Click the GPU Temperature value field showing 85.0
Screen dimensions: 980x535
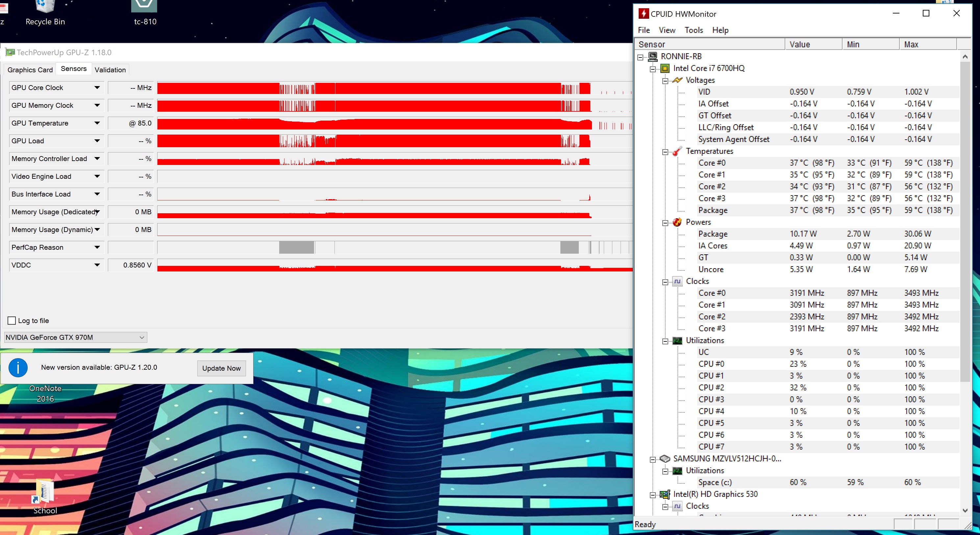tap(131, 123)
